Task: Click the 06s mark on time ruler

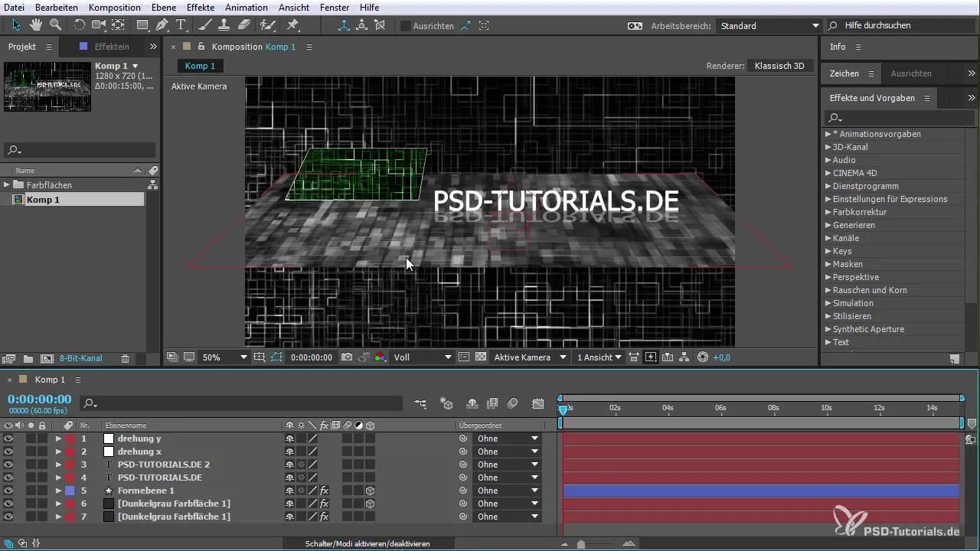Action: click(720, 409)
